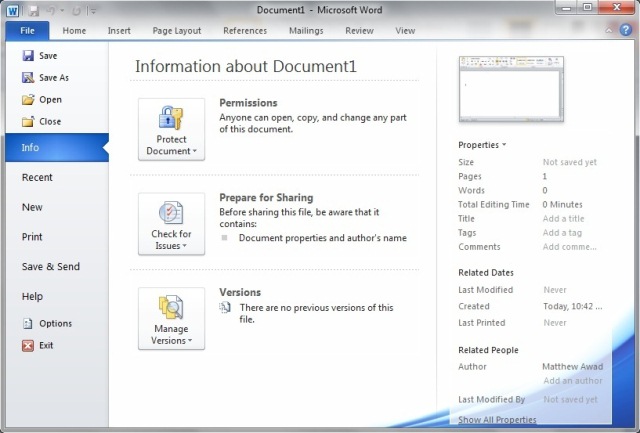Open the Page Layout tab
The width and height of the screenshot is (640, 433).
(x=177, y=31)
